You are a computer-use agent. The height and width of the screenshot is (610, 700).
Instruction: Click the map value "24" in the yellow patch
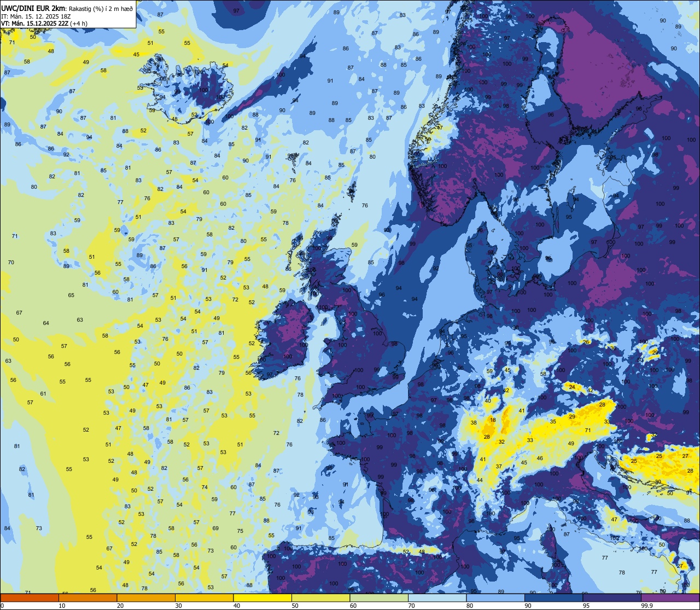click(x=572, y=387)
